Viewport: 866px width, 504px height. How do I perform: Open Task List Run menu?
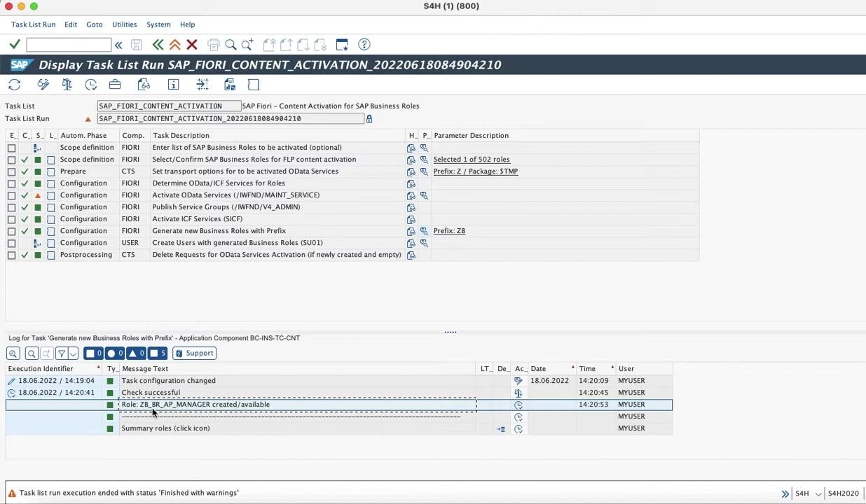click(33, 24)
